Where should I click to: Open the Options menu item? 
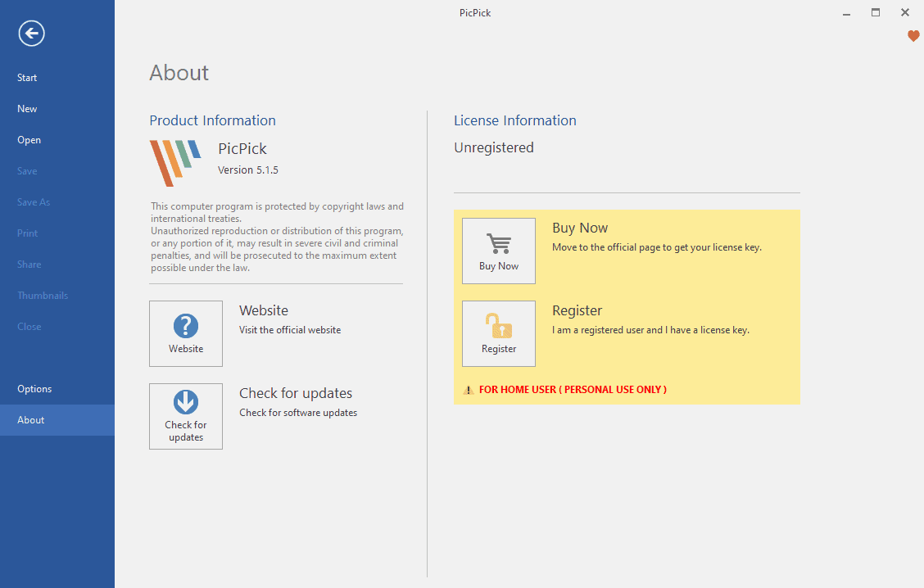57,389
